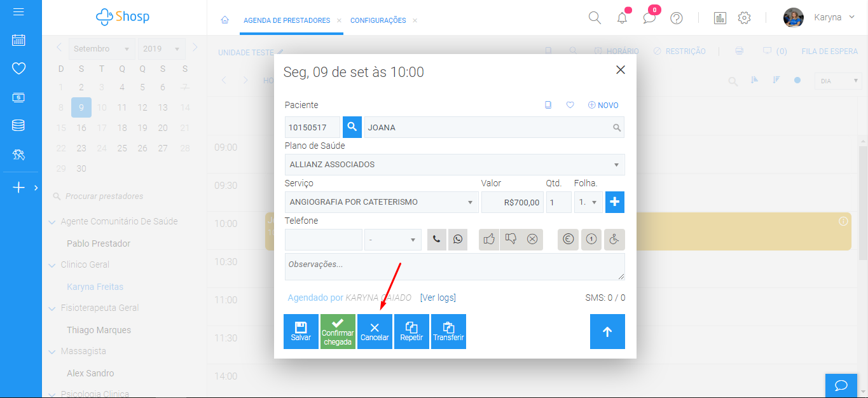Click the blue up arrow button

coord(607,332)
